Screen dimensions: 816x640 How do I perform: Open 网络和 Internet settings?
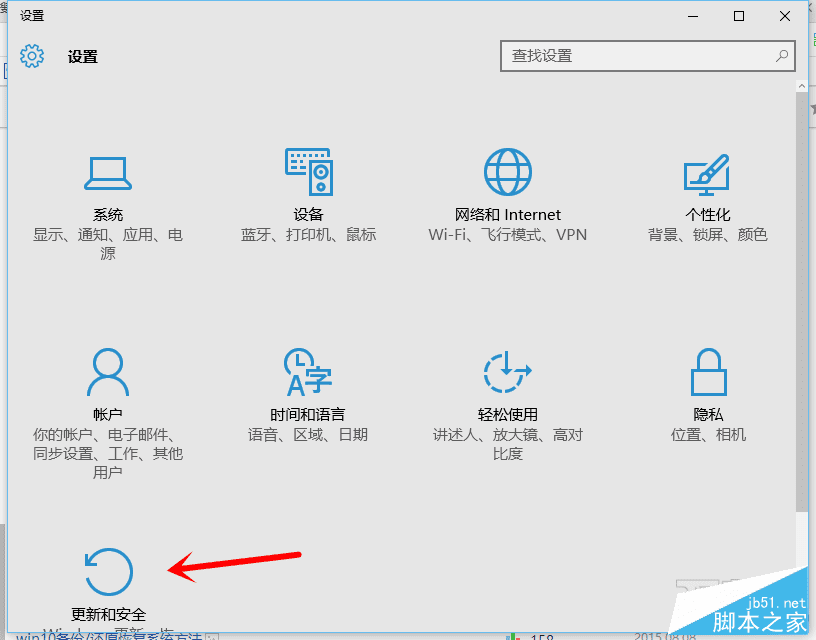(x=508, y=170)
